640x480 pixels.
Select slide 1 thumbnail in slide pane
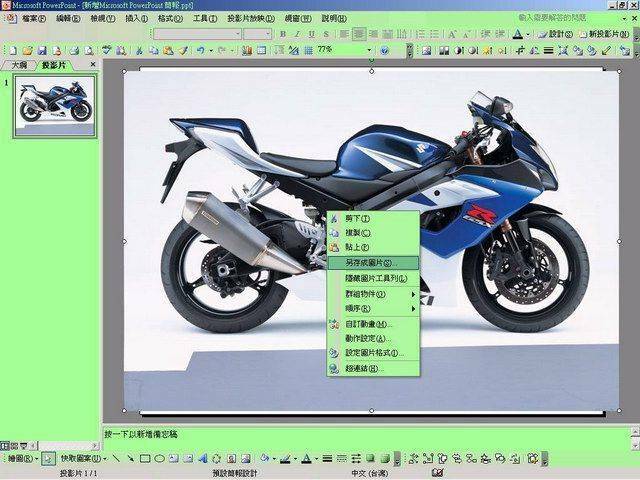coord(55,106)
